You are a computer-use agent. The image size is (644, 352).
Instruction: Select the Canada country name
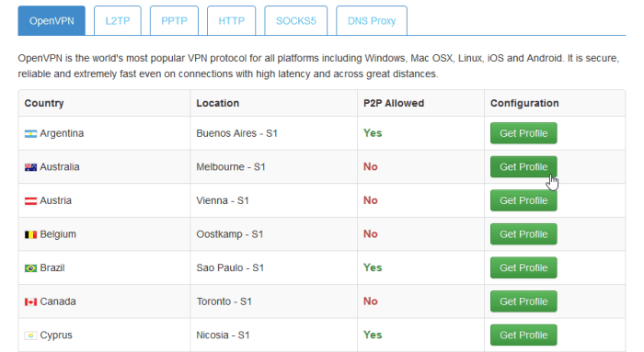click(58, 301)
